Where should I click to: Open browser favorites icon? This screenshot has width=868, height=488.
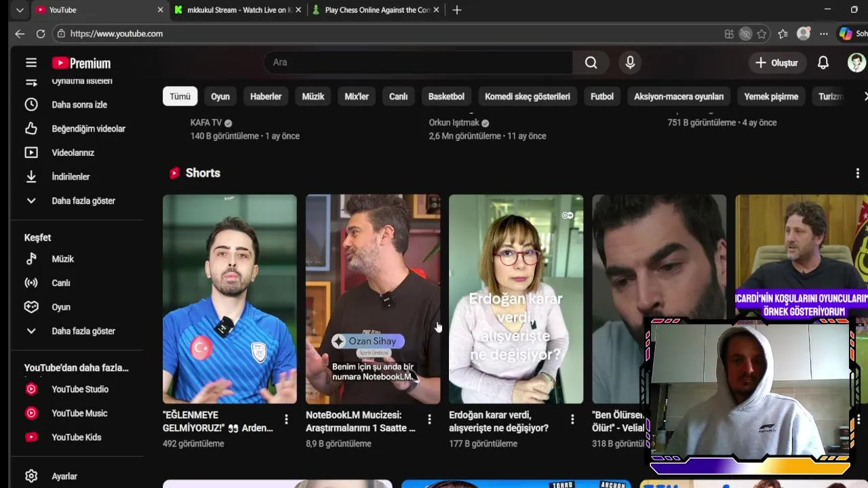[783, 34]
